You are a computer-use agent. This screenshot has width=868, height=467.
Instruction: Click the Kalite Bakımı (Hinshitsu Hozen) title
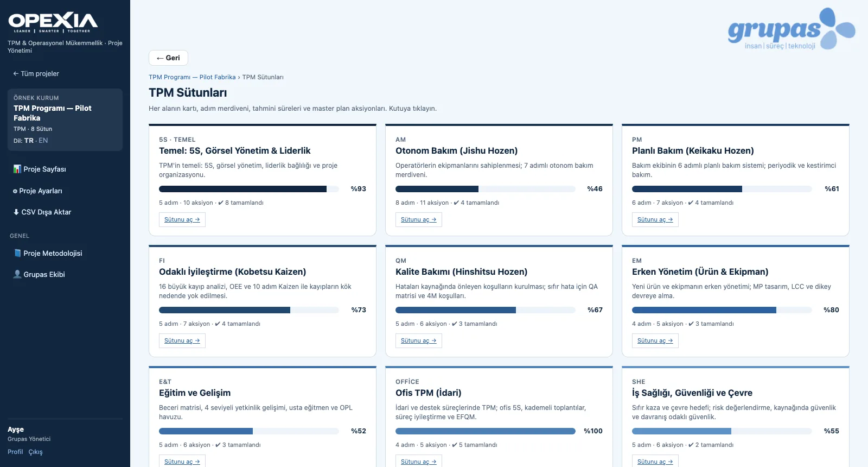coord(461,272)
